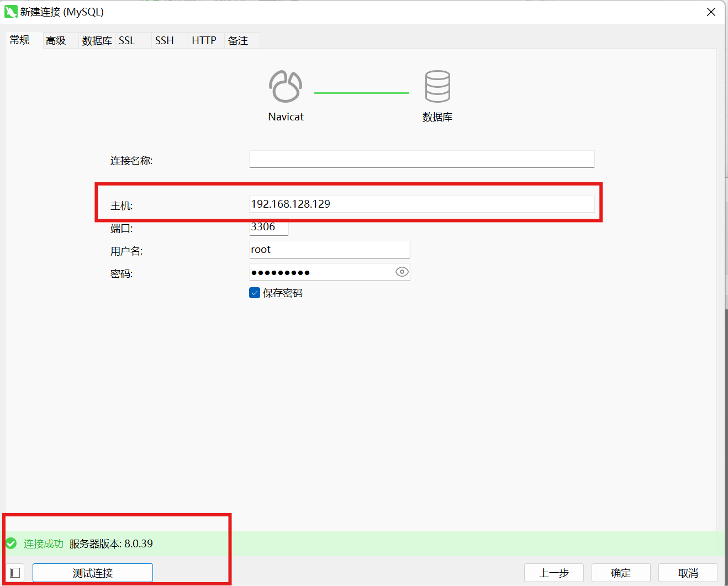Toggle password visibility eye icon

click(402, 272)
